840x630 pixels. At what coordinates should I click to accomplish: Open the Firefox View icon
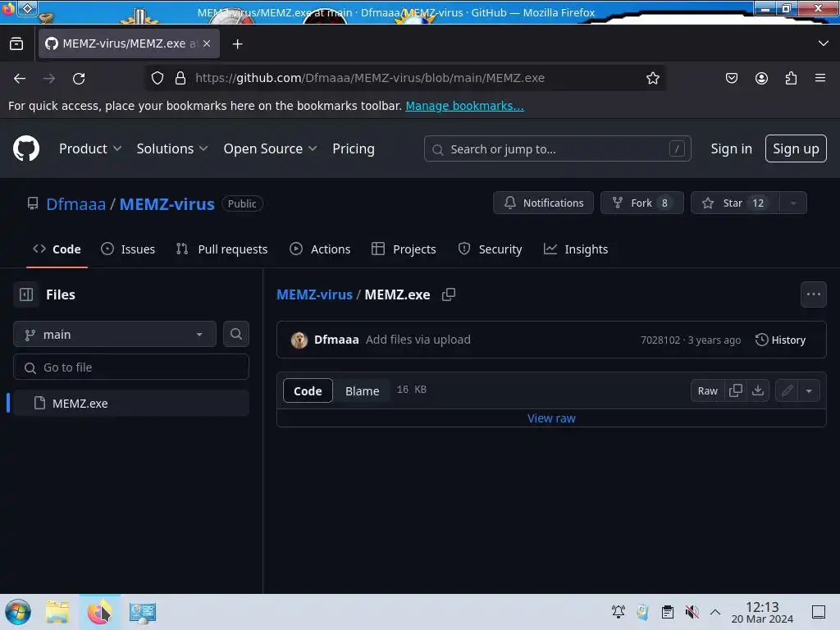16,43
